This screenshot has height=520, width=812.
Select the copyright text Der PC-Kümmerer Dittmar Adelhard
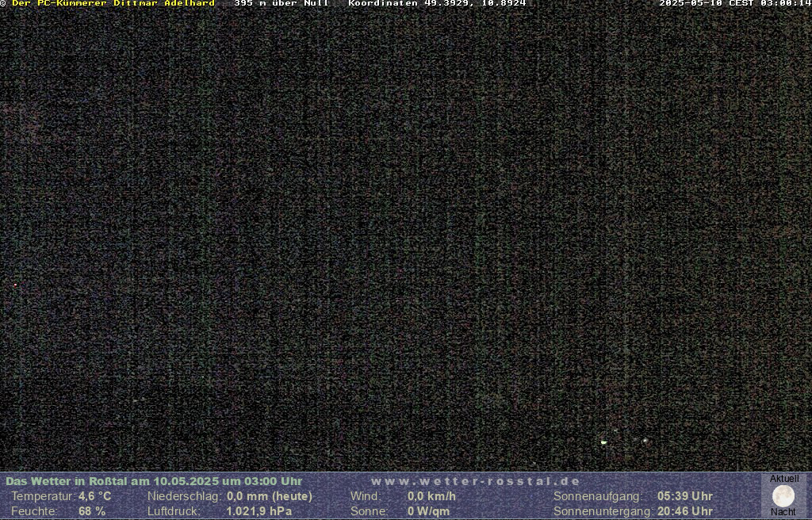(x=113, y=3)
